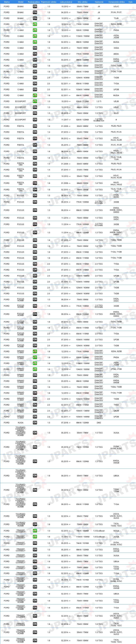Click the Lata produkcji column header
136x644 pixels.
pos(66,2)
